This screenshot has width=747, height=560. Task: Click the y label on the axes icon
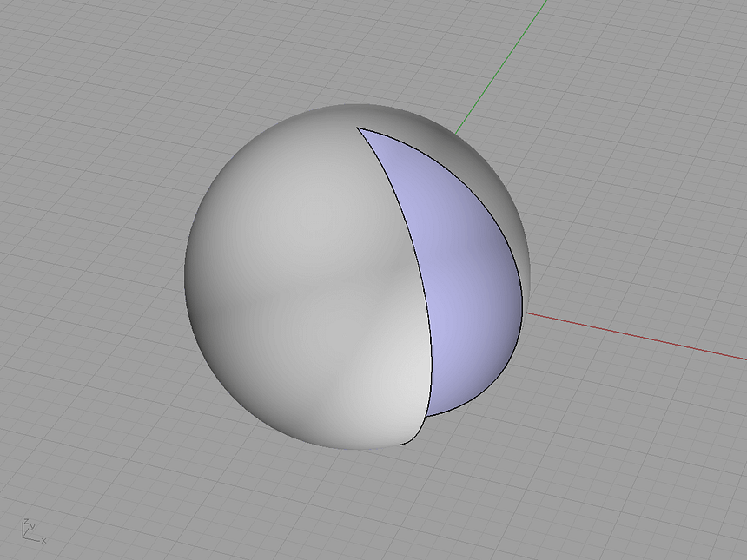(32, 525)
